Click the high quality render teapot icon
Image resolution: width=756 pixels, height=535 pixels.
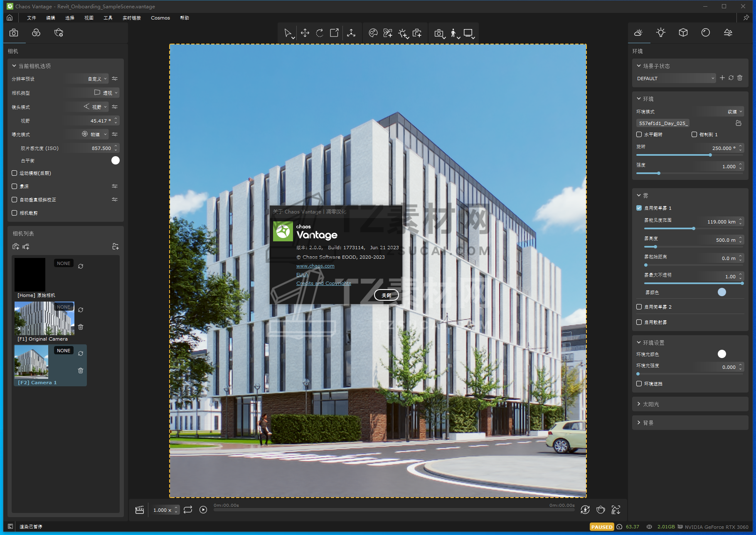[x=601, y=510]
